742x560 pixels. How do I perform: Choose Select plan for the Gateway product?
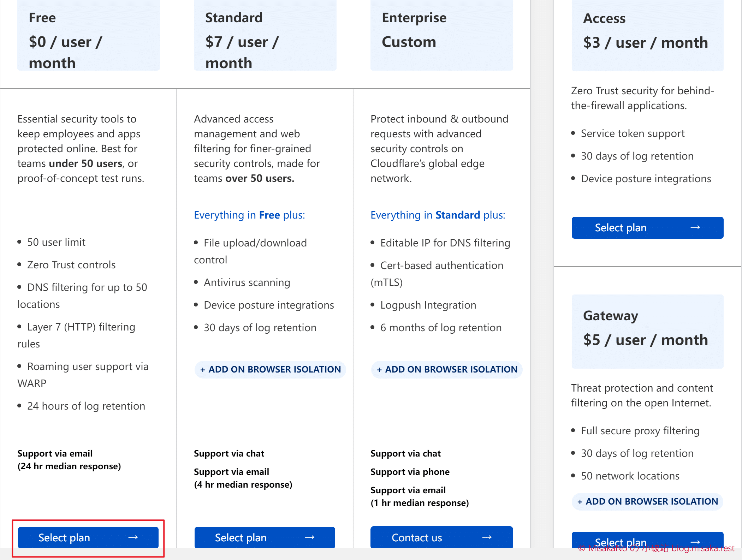621,541
